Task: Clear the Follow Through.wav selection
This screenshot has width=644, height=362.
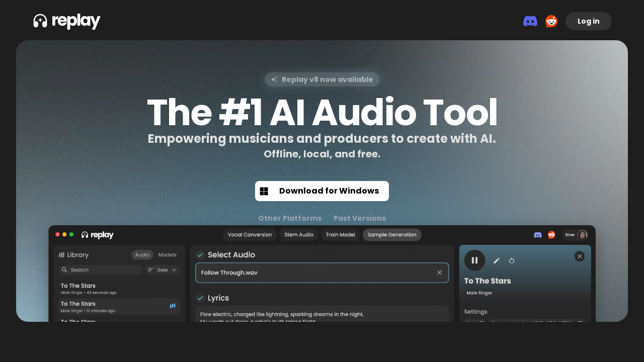Action: [x=439, y=273]
